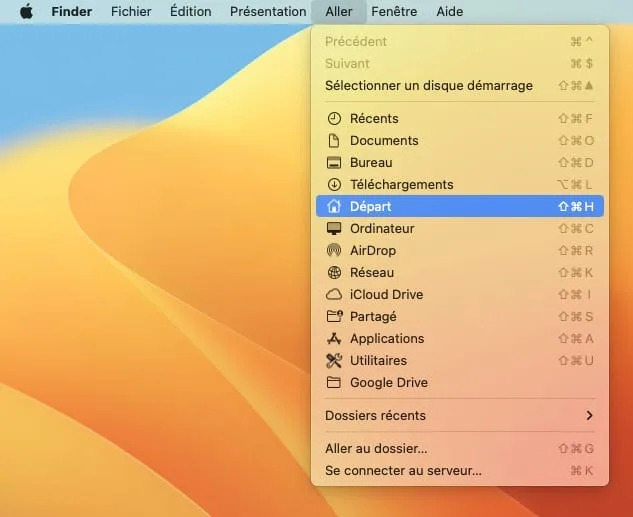Choose the Récents menu entry

[x=460, y=119]
